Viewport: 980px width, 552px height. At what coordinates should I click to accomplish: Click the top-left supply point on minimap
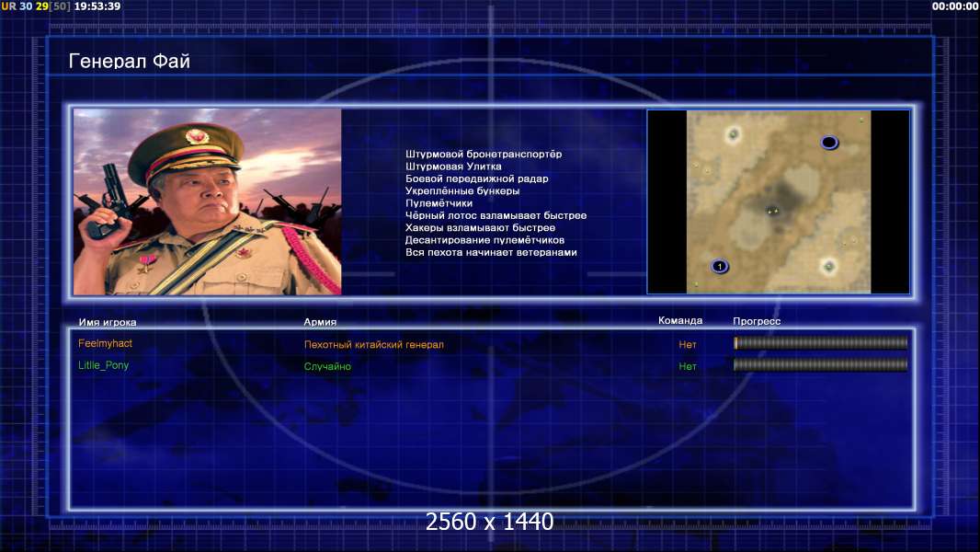733,133
